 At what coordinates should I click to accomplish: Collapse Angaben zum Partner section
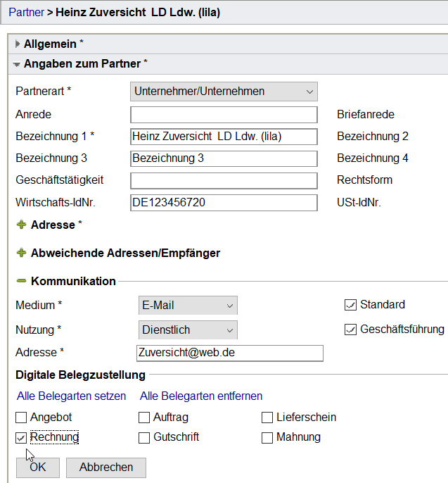click(x=17, y=64)
